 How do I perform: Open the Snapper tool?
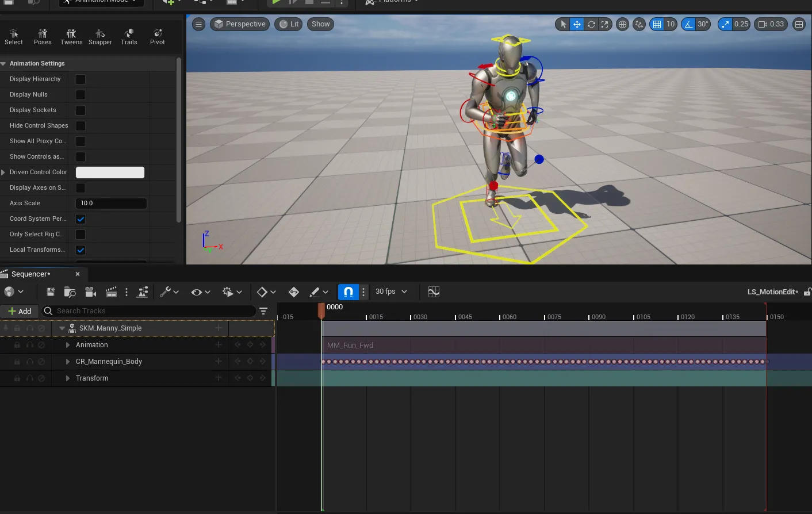(100, 37)
